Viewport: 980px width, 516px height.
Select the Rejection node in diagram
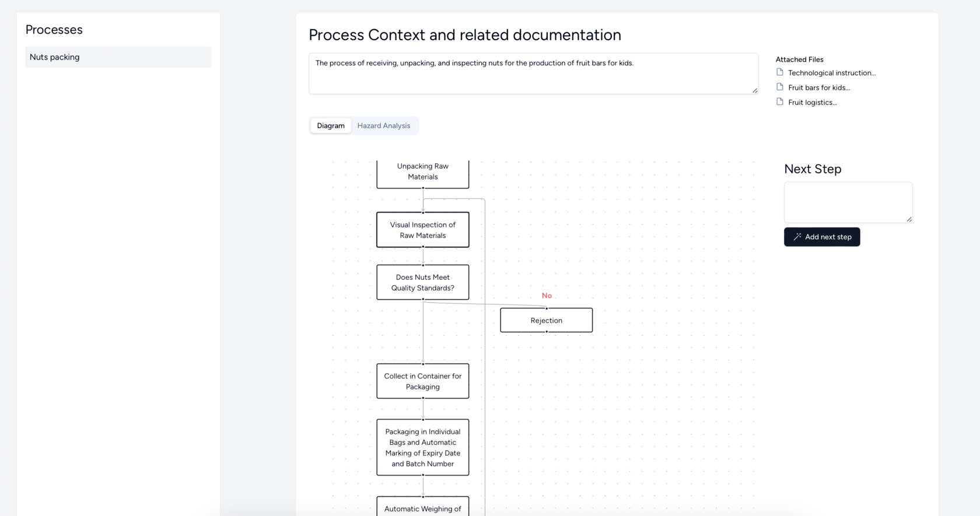coord(546,320)
